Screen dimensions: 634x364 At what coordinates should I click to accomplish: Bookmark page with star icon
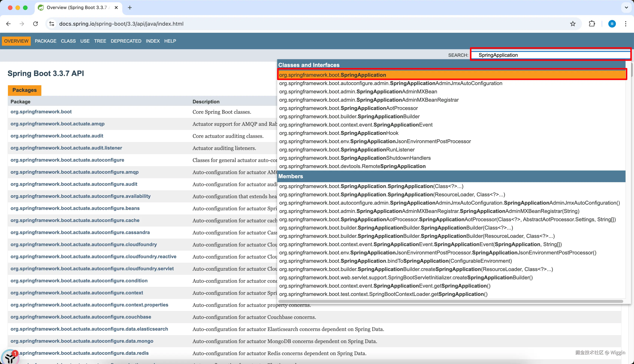(x=572, y=24)
